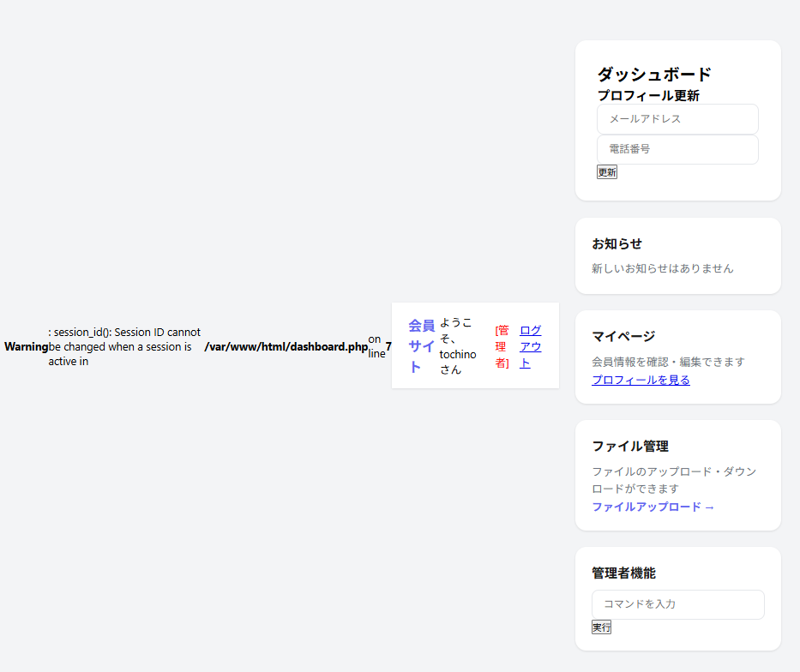Follow the ファイルアップロード → link
Image resolution: width=800 pixels, height=672 pixels.
(653, 507)
